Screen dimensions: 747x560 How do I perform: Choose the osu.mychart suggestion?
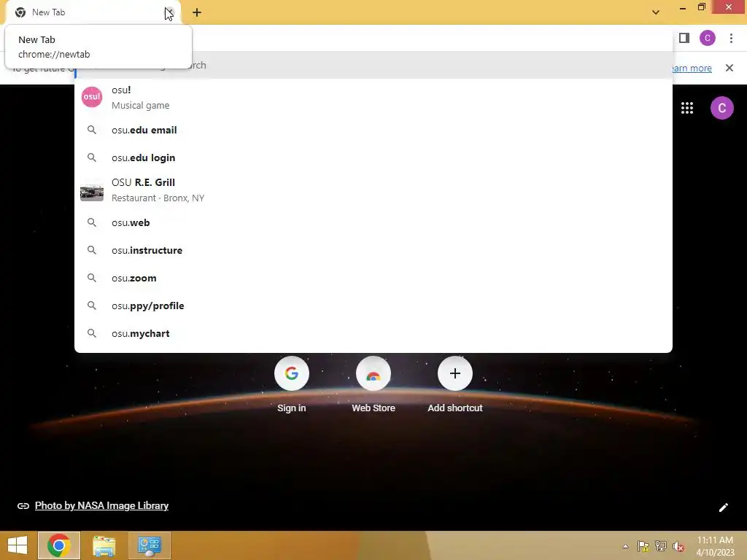[373, 333]
